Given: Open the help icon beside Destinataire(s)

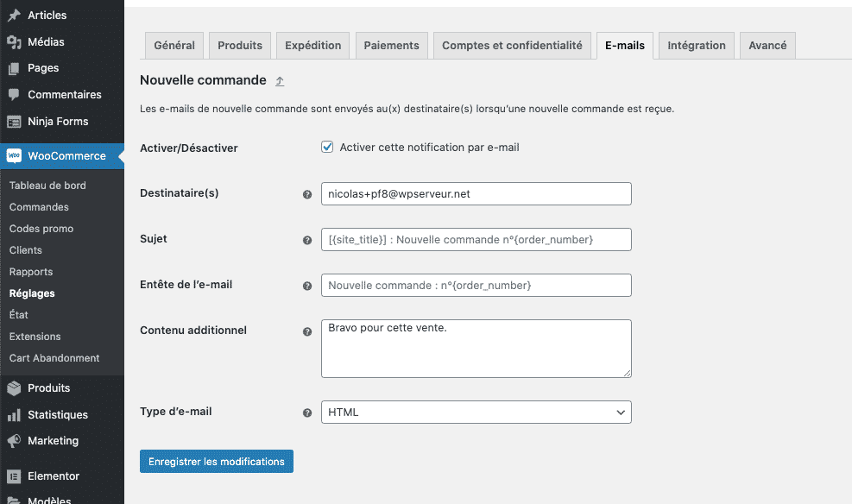Looking at the screenshot, I should pos(307,195).
